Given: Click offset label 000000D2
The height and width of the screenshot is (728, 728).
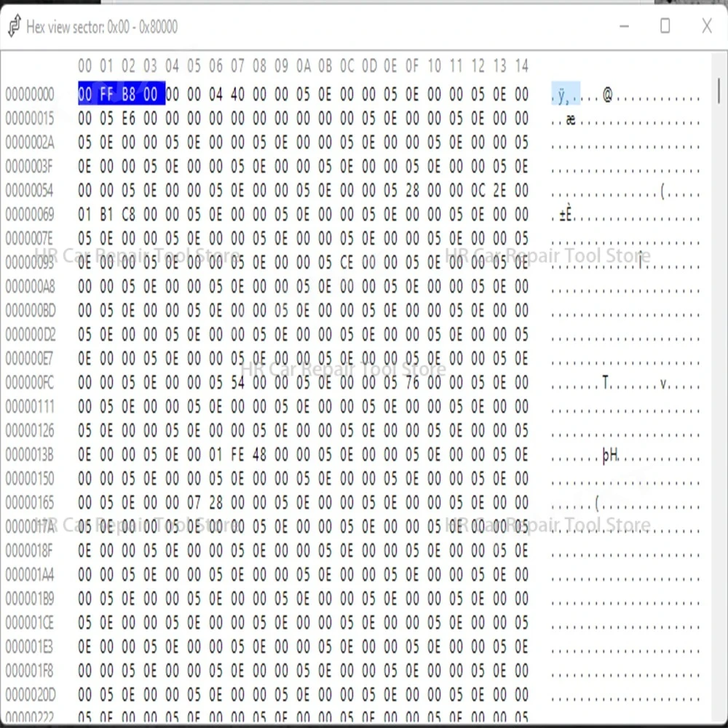Looking at the screenshot, I should click(x=31, y=335).
